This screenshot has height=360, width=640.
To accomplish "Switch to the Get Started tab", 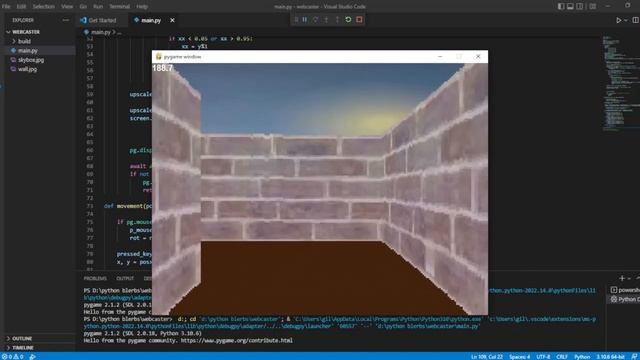I will [x=102, y=20].
